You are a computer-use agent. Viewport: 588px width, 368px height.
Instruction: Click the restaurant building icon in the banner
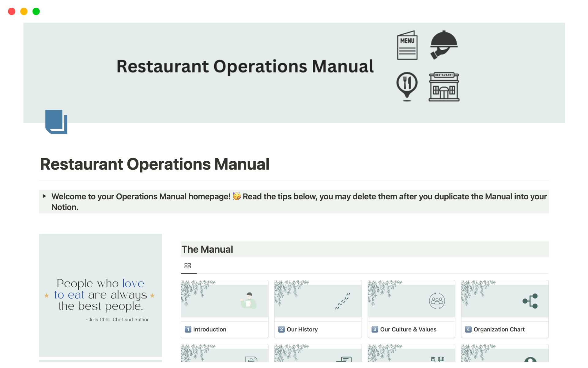coord(444,87)
